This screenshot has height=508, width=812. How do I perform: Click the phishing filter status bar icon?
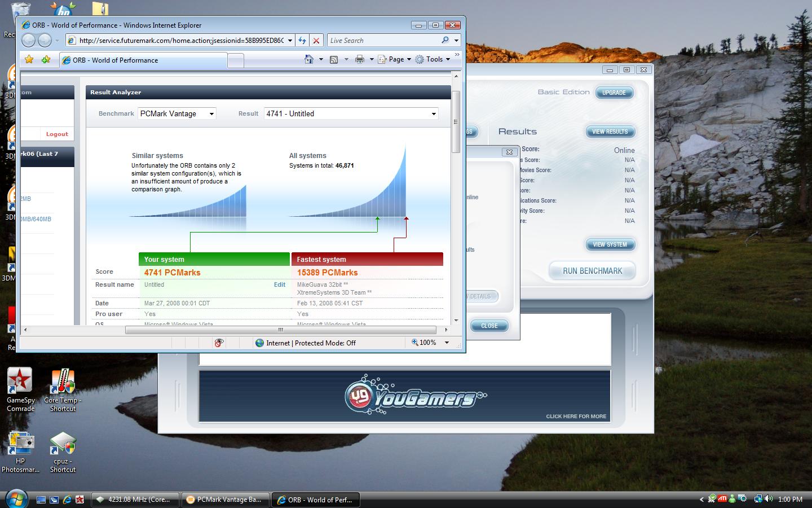pyautogui.click(x=219, y=343)
